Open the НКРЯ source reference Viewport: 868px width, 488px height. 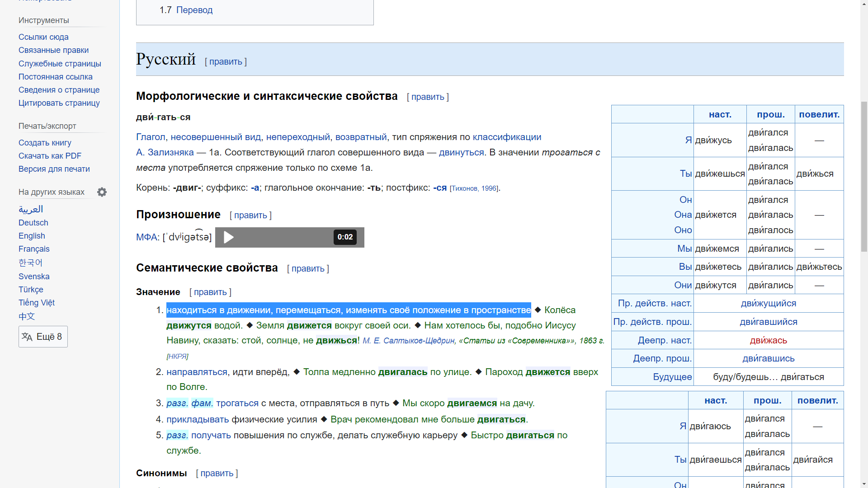tap(177, 356)
